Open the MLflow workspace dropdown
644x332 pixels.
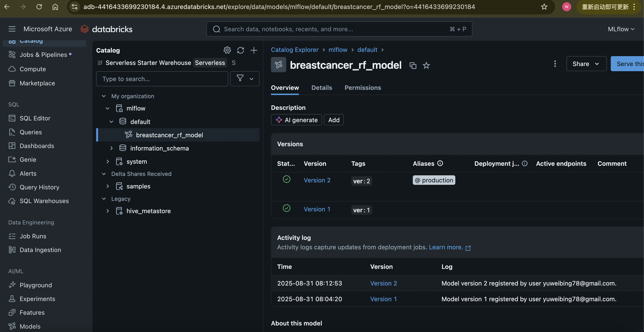pyautogui.click(x=621, y=29)
